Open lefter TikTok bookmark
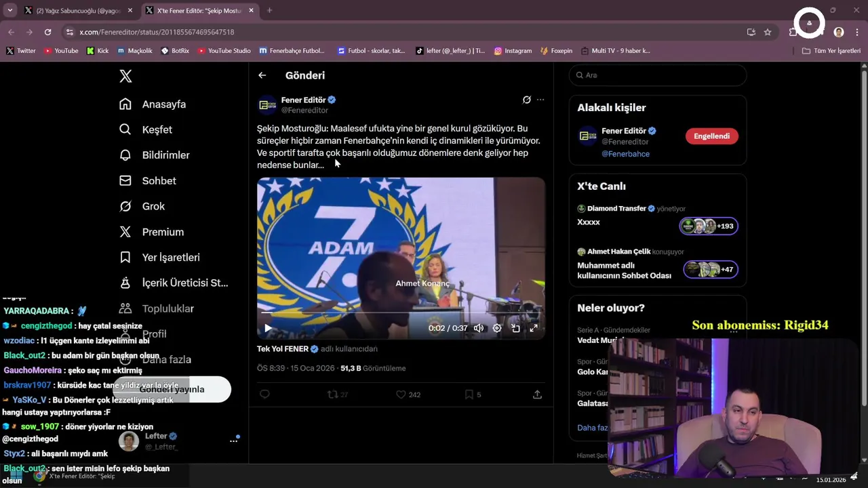The height and width of the screenshot is (488, 868). (450, 51)
